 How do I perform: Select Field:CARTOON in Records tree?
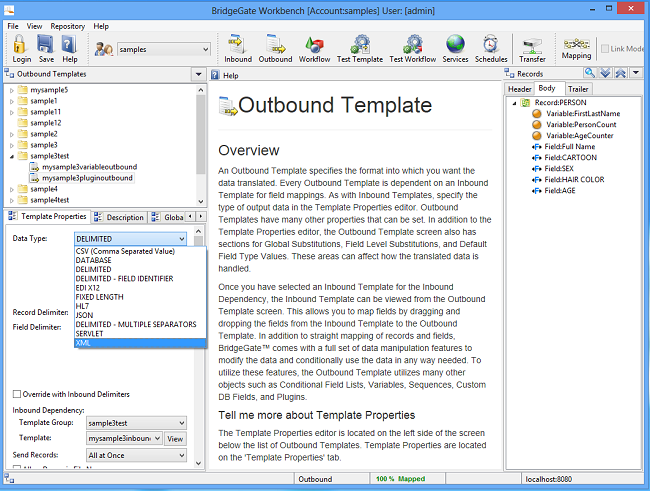pos(570,158)
